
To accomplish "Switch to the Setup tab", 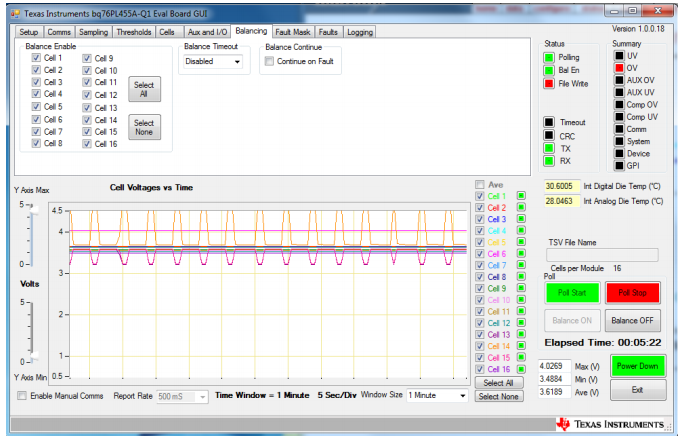I will pos(29,32).
